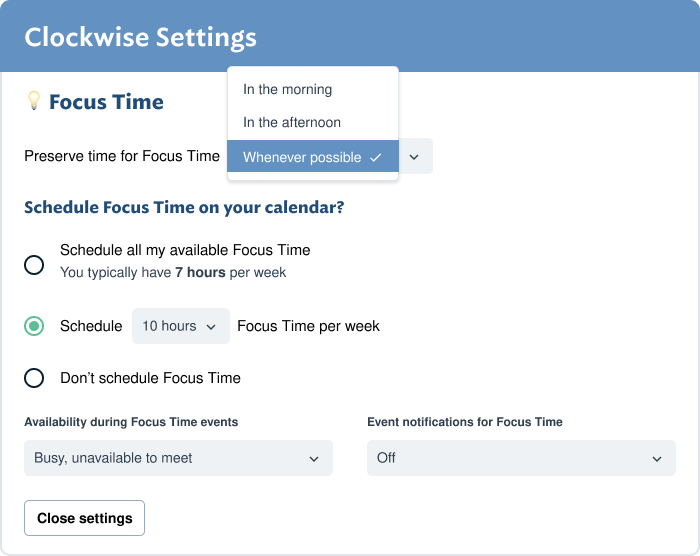Open Event notifications 'Off' dropdown

pyautogui.click(x=521, y=458)
